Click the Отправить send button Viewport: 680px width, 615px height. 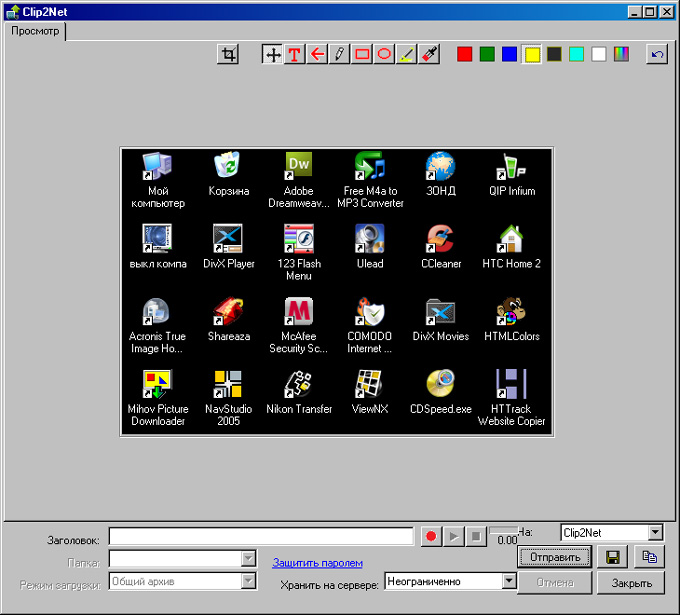(555, 557)
